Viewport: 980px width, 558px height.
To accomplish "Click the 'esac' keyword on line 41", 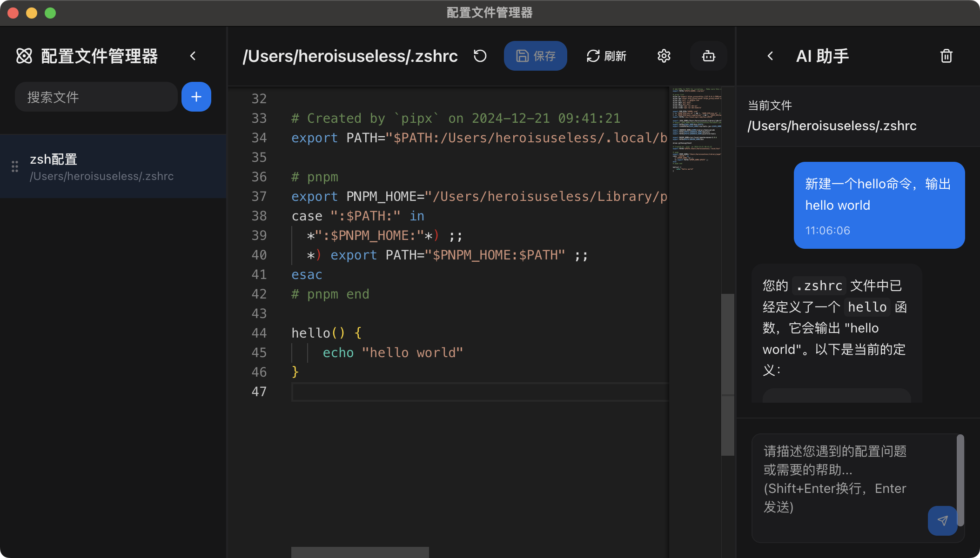I will [x=307, y=274].
